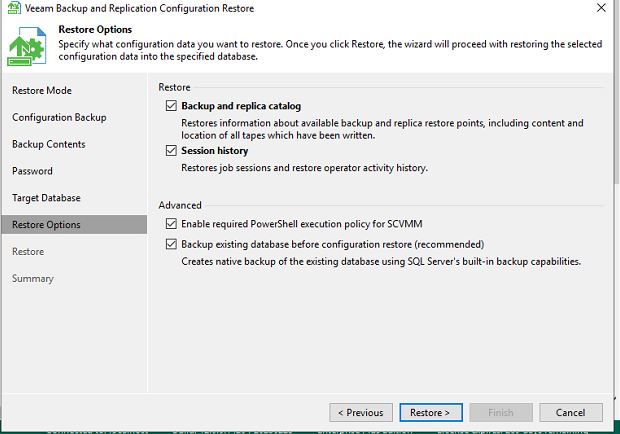Click the Cancel button
620x434 pixels.
coord(570,412)
